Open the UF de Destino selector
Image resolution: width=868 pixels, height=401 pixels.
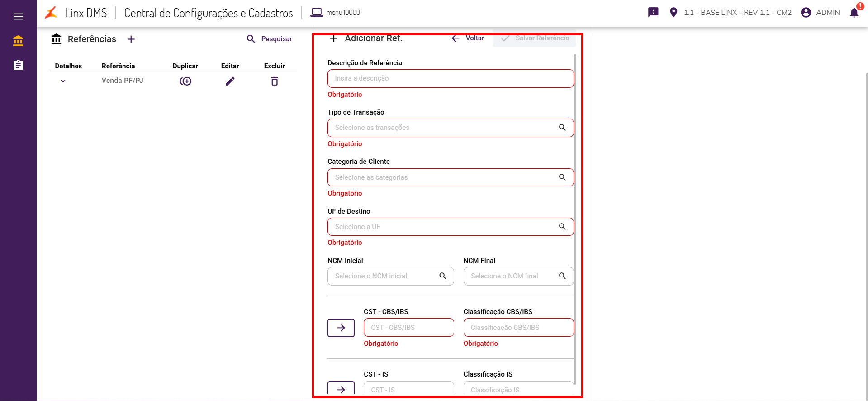point(450,227)
